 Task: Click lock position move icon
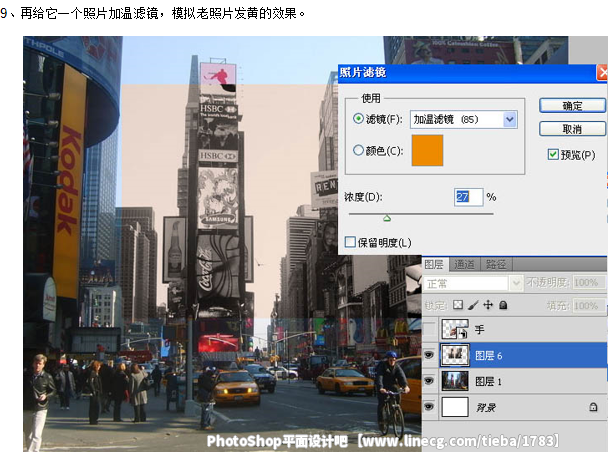coord(488,305)
